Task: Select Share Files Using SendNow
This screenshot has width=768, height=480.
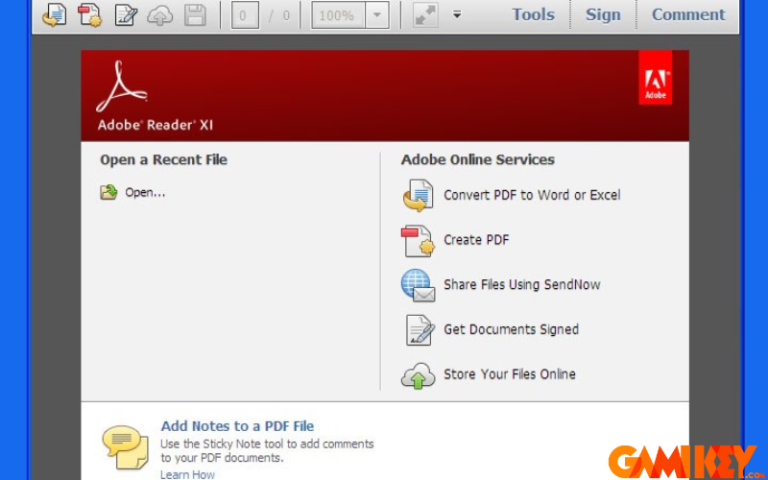Action: (x=522, y=285)
